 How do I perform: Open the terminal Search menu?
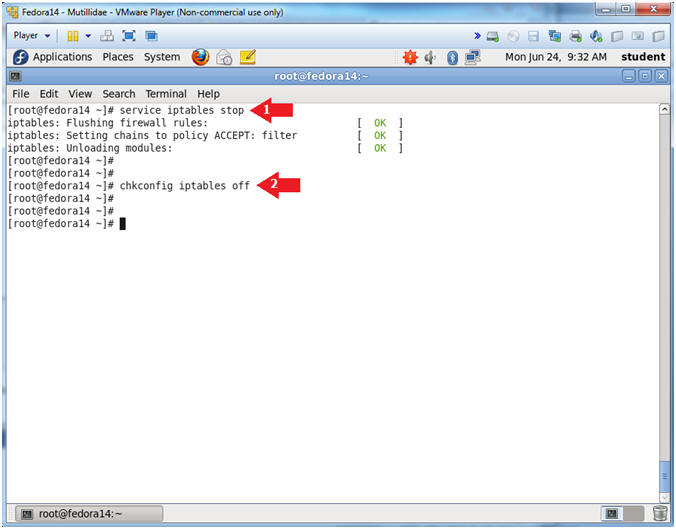[119, 94]
